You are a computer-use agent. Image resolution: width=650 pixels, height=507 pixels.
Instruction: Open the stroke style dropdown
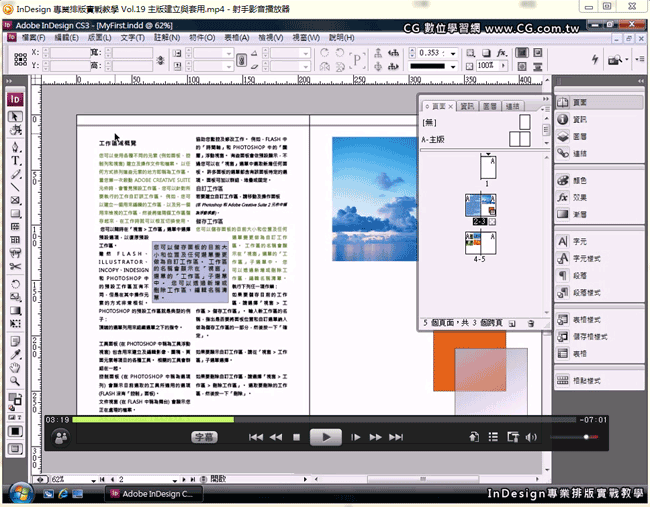pyautogui.click(x=454, y=66)
